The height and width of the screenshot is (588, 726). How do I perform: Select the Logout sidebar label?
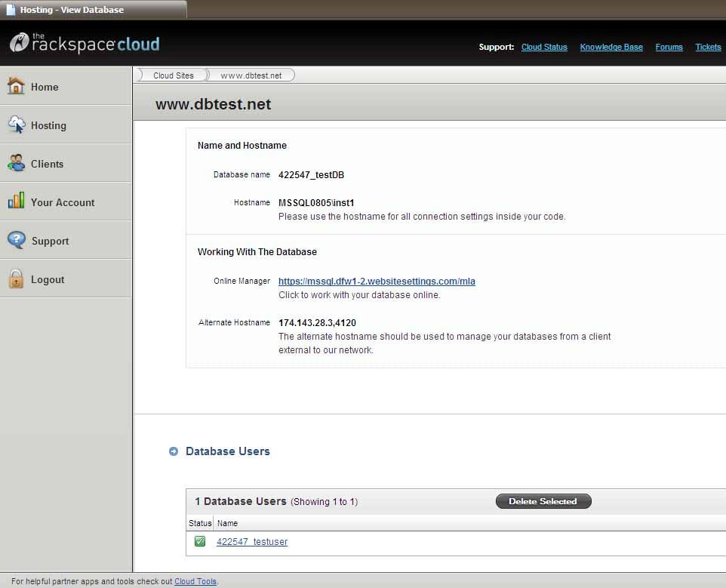48,279
